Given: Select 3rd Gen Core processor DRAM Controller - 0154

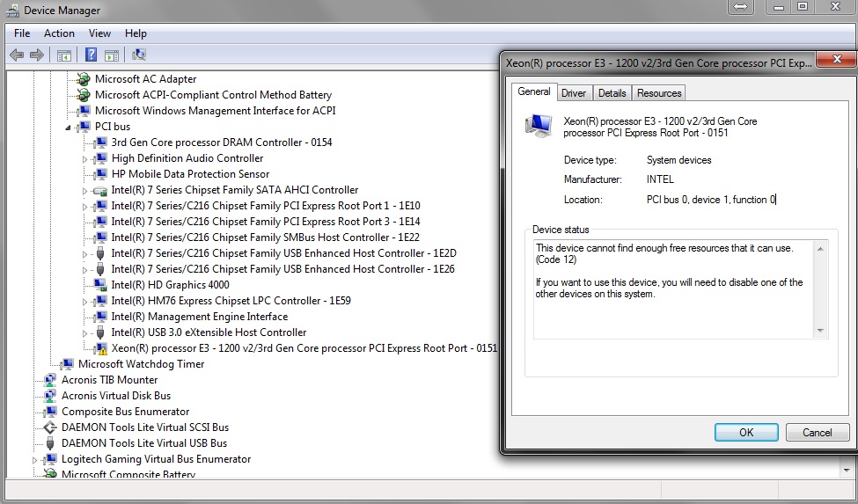Looking at the screenshot, I should pos(222,142).
